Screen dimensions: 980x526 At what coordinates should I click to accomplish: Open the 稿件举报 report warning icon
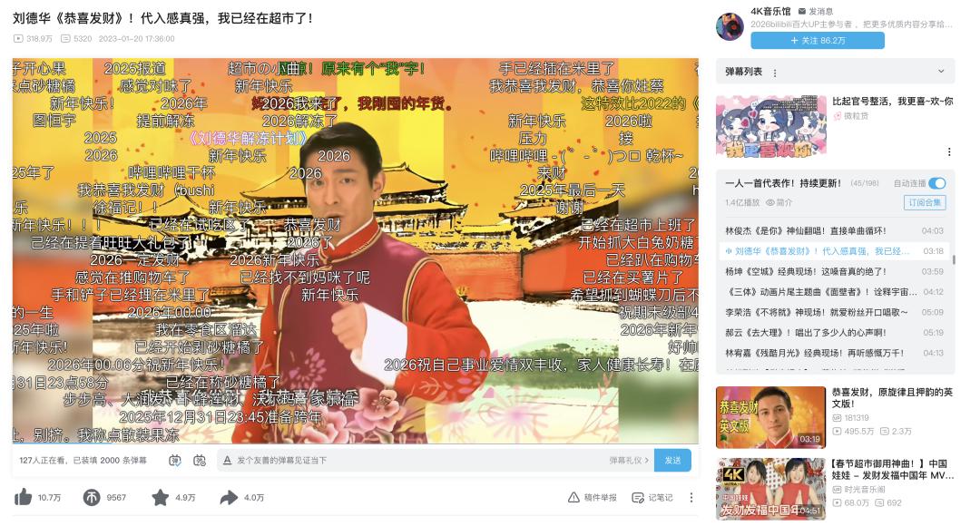click(573, 497)
